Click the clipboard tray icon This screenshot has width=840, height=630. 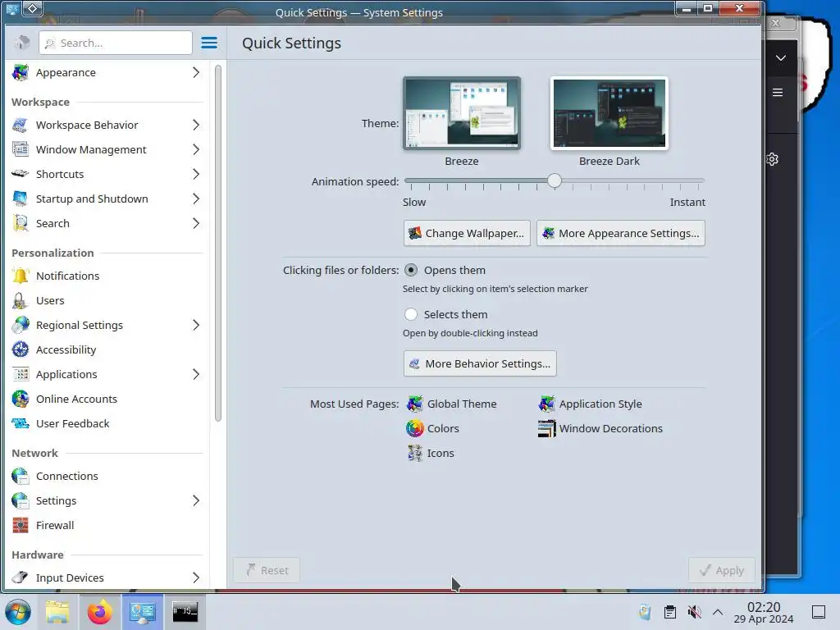(x=669, y=612)
